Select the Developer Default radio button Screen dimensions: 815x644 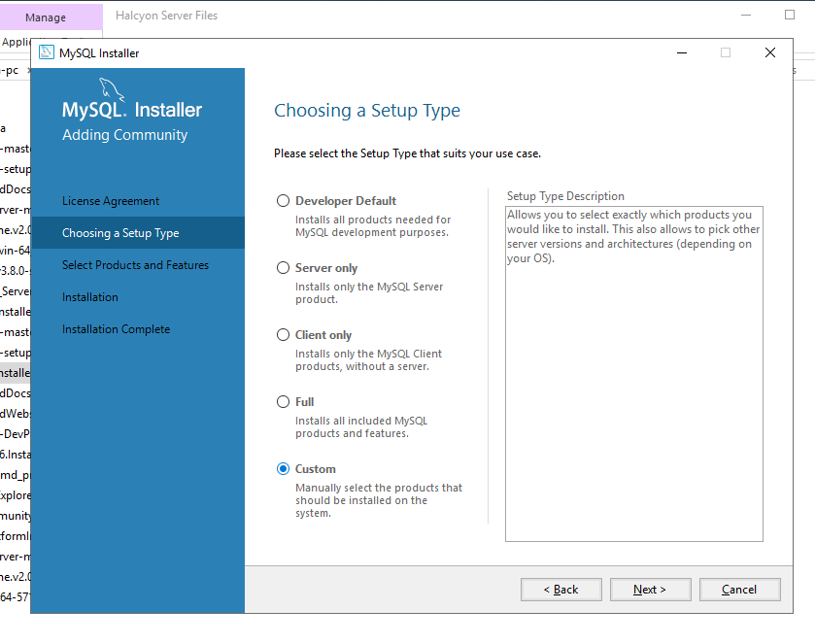coord(283,201)
